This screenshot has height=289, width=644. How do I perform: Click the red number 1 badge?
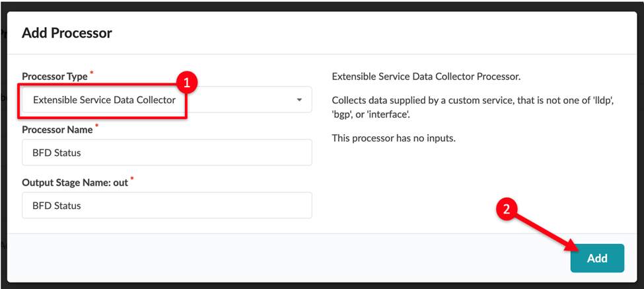coord(186,83)
